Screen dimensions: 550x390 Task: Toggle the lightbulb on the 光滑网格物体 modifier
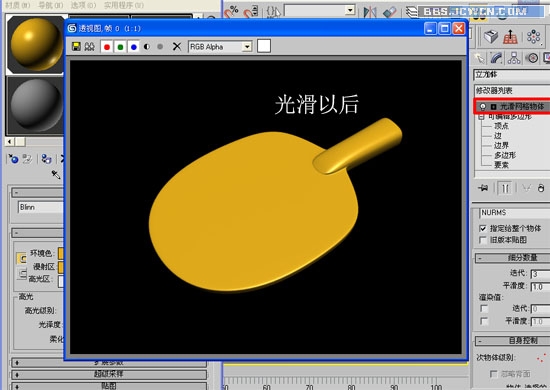tap(483, 106)
